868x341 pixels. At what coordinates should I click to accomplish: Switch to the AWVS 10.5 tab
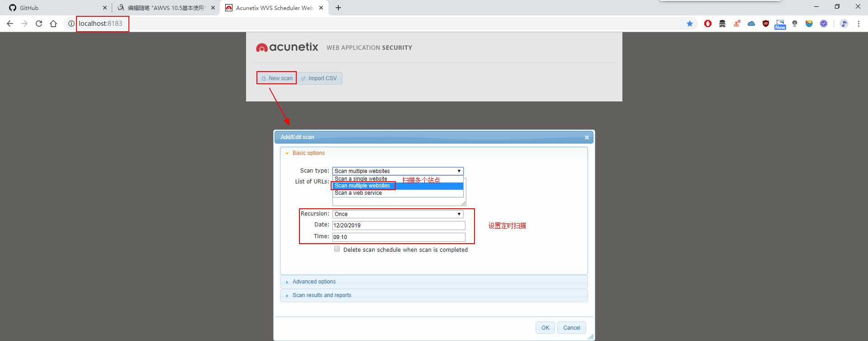(166, 8)
